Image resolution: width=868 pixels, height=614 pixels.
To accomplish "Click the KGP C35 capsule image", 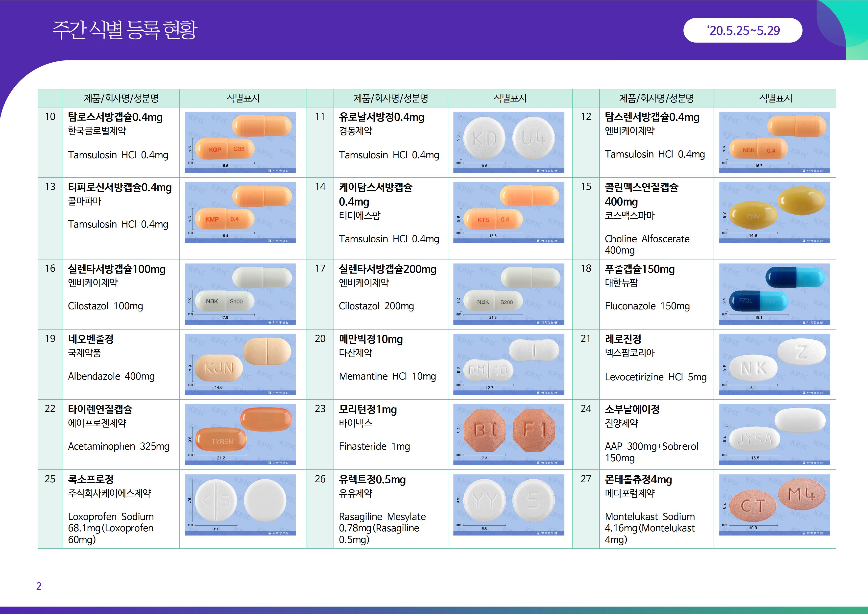I will [x=240, y=142].
